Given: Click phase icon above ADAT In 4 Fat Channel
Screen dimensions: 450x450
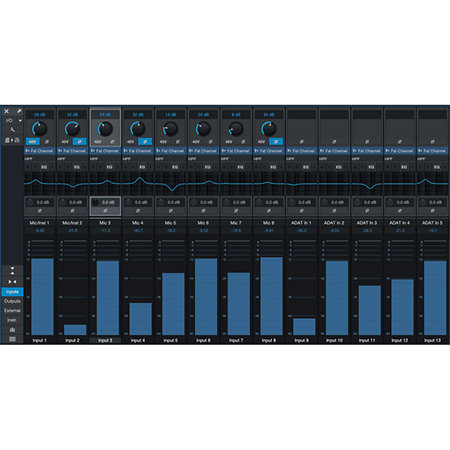Looking at the screenshot, I should 399,142.
